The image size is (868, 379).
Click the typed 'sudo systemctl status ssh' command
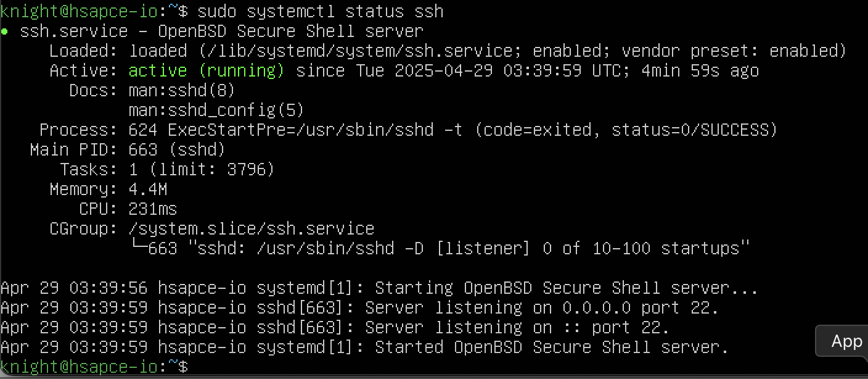click(x=320, y=12)
